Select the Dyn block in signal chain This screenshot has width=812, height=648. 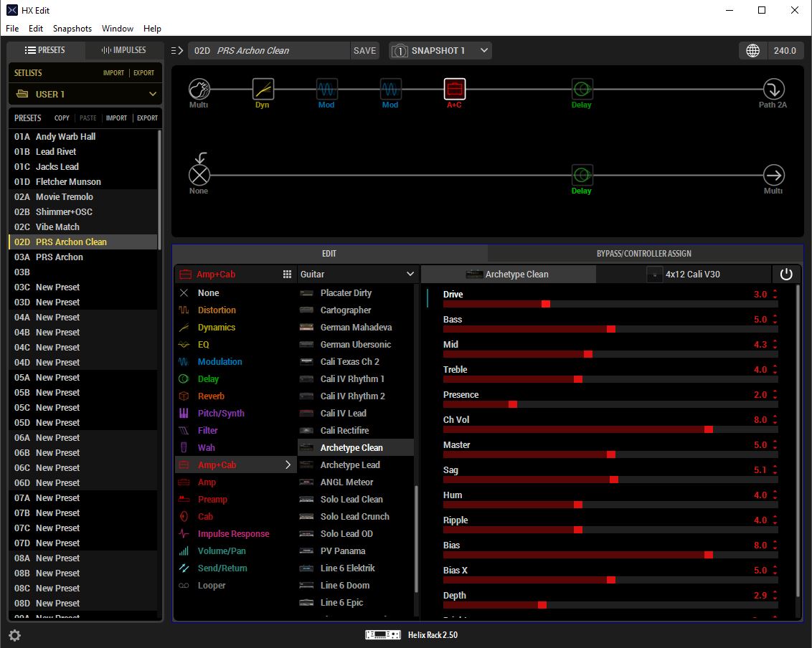263,89
